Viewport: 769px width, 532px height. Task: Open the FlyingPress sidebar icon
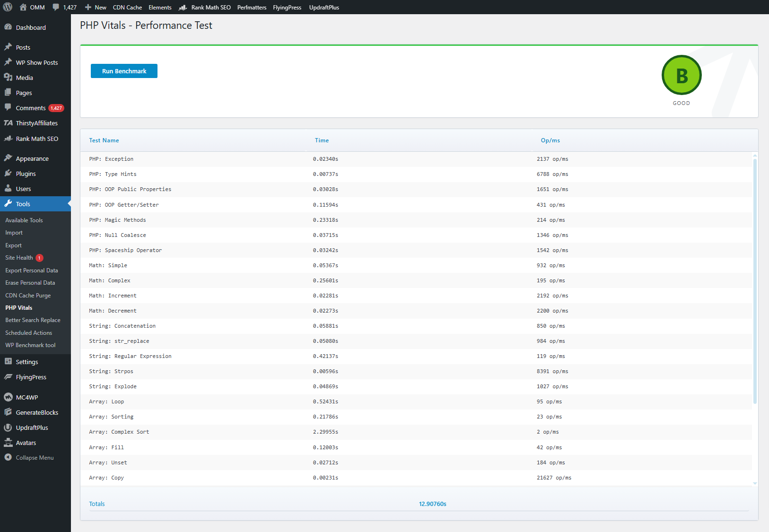(8, 377)
